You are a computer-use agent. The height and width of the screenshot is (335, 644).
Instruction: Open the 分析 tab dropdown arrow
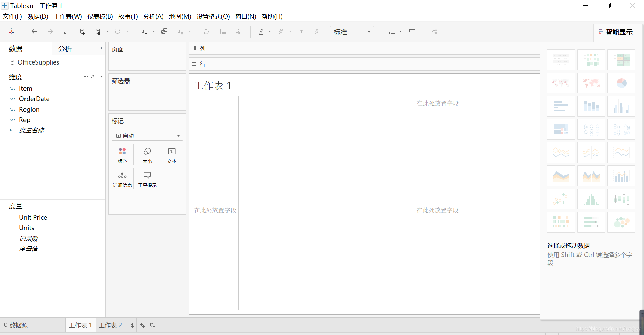[x=101, y=48]
